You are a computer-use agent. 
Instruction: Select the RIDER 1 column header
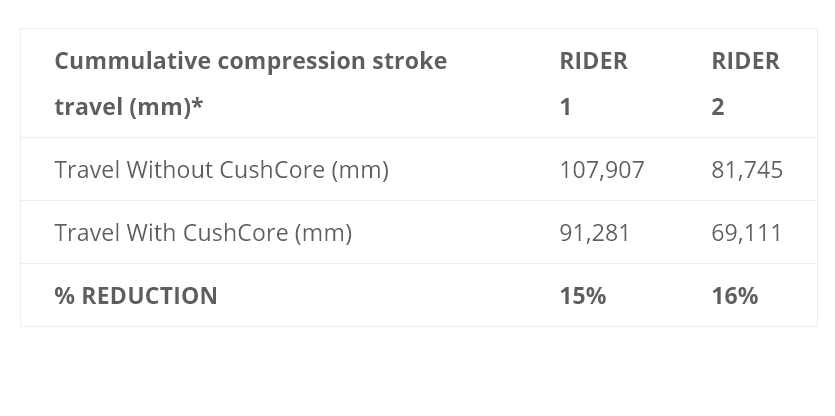pyautogui.click(x=593, y=84)
